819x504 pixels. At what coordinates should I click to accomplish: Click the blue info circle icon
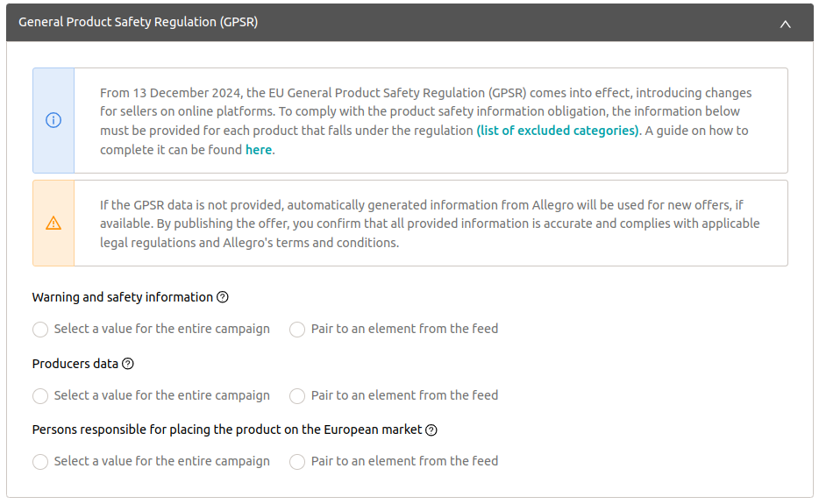click(x=53, y=121)
